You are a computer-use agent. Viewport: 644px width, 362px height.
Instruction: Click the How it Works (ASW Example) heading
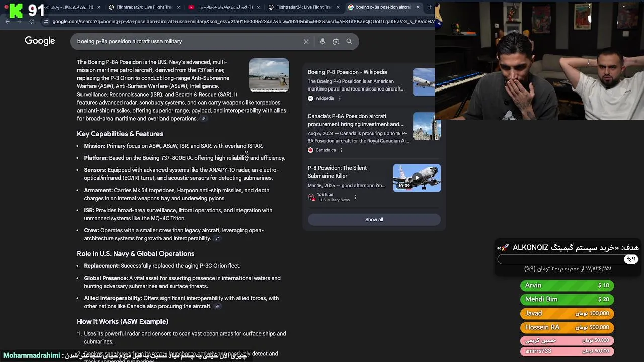point(122,321)
